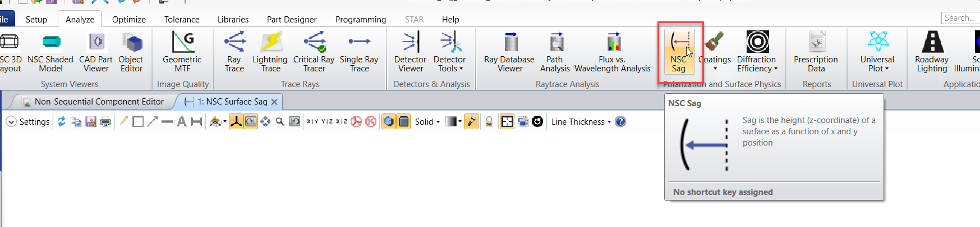Image resolution: width=980 pixels, height=227 pixels.
Task: Click the save image icon
Action: click(x=91, y=121)
